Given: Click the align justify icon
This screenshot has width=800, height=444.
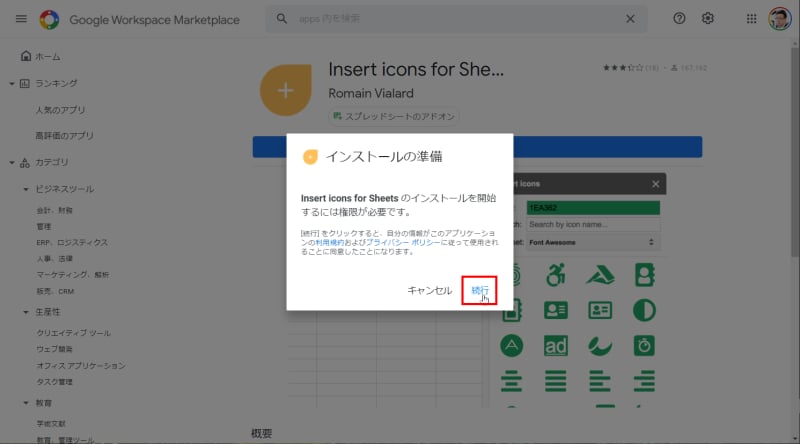Looking at the screenshot, I should click(x=556, y=381).
